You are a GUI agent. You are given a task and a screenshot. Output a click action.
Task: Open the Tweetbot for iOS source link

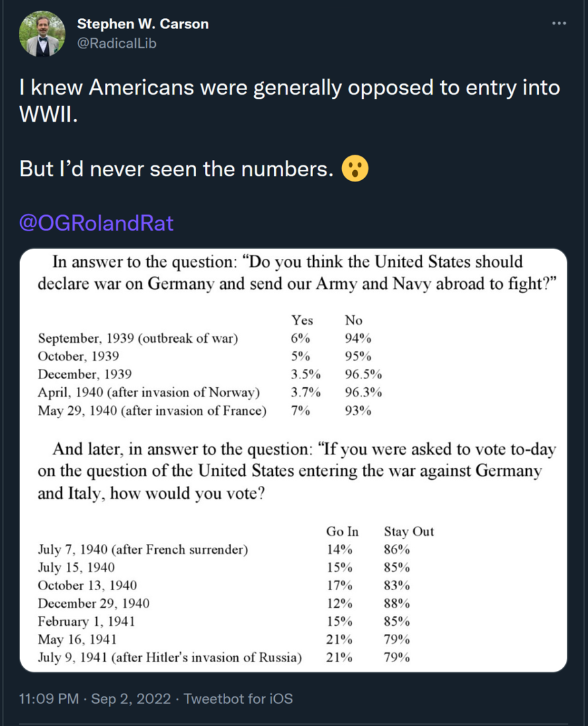(x=239, y=698)
